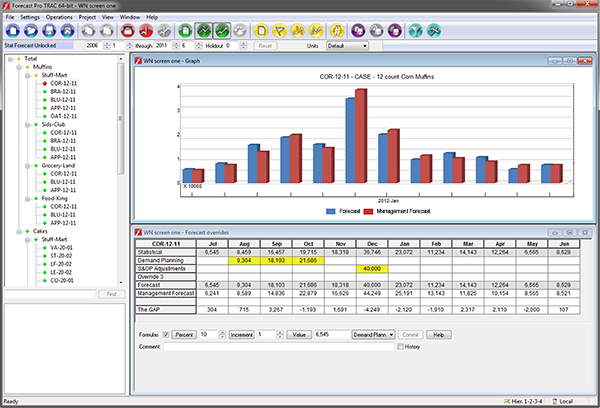Open the Window menu
Viewport: 600px width, 408px height.
pos(130,17)
